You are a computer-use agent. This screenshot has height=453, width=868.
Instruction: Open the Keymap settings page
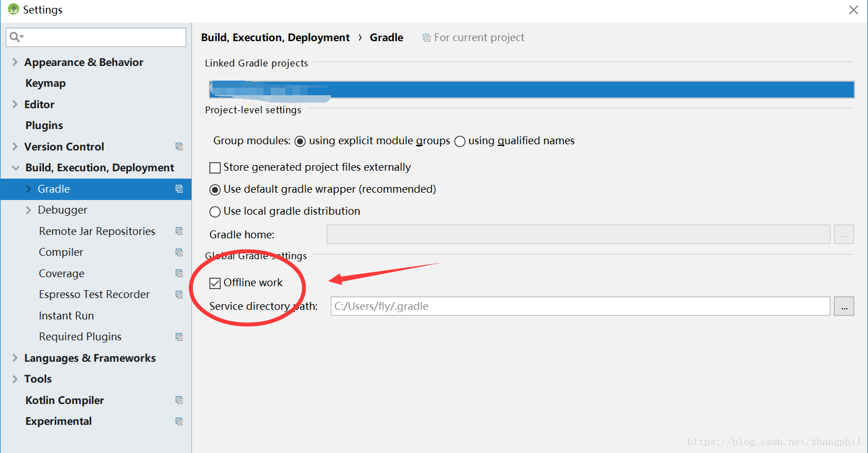point(46,83)
